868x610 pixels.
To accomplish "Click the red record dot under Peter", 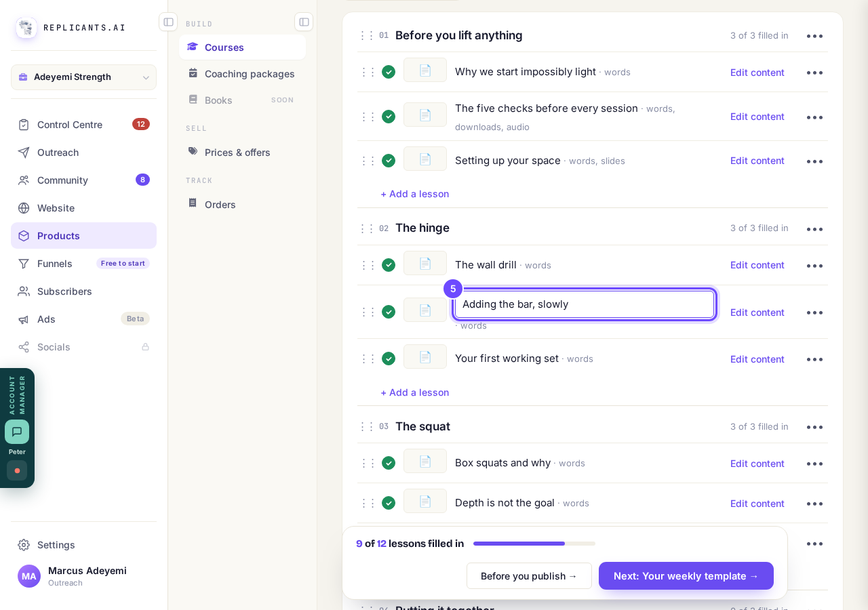I will 17,470.
